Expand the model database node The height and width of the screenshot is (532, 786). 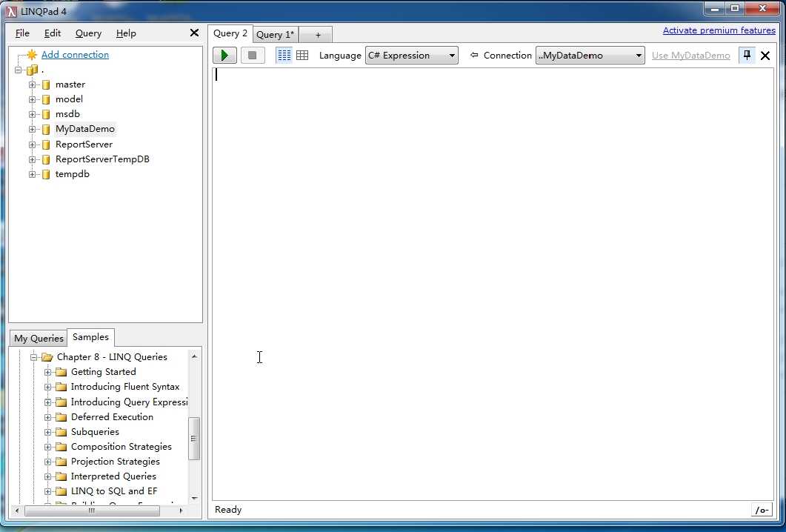(32, 100)
